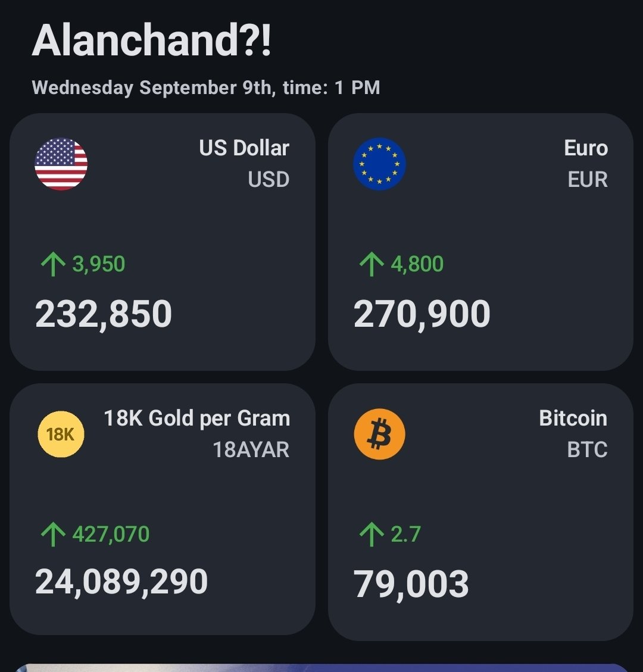This screenshot has height=672, width=643.
Task: Tap the 18AYAR symbol label
Action: [x=251, y=449]
